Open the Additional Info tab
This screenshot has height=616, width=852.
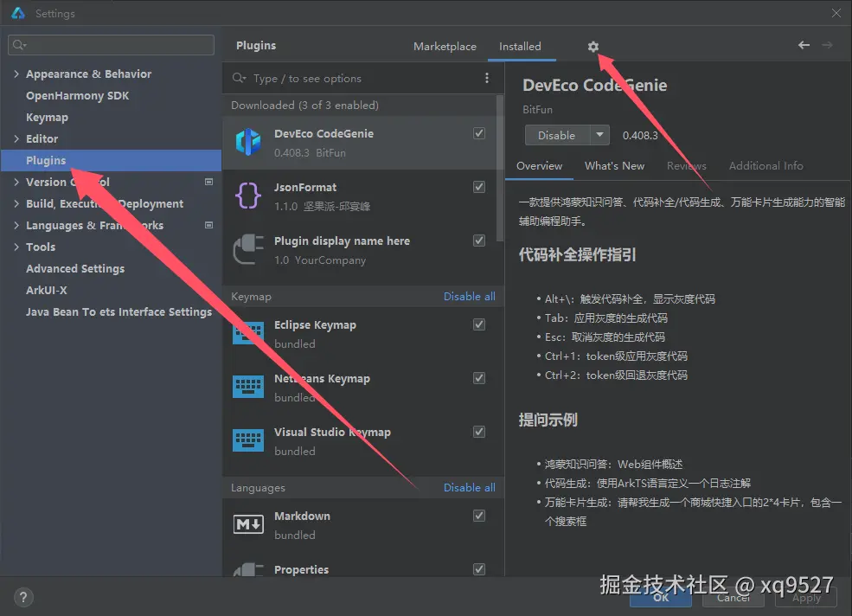(x=766, y=166)
